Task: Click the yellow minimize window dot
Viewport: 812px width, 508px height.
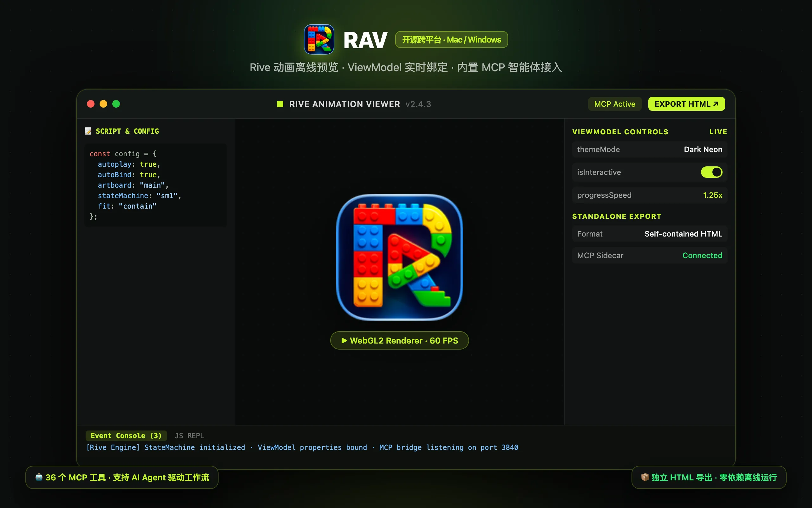Action: (103, 104)
